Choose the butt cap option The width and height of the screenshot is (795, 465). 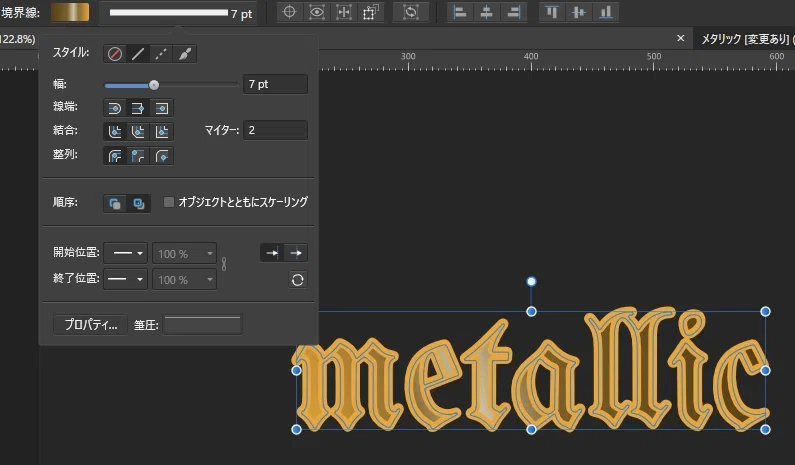click(138, 108)
